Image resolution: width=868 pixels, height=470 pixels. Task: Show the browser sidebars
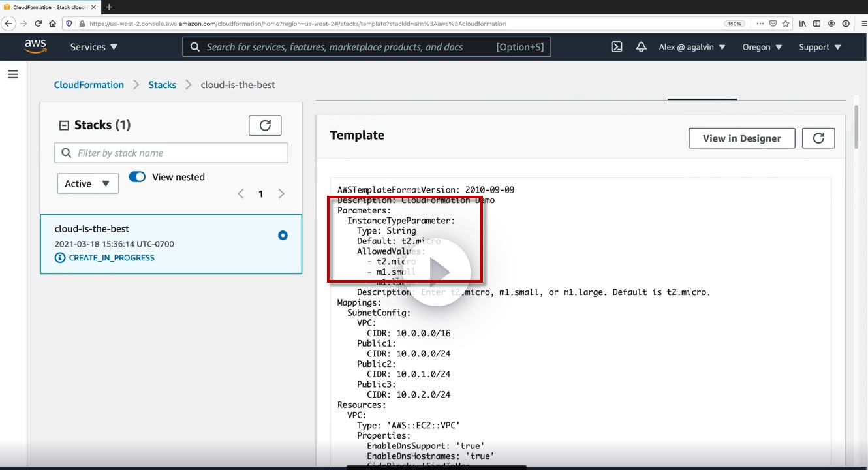pyautogui.click(x=817, y=23)
